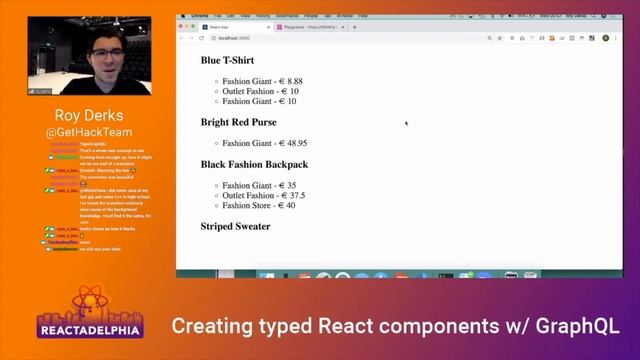This screenshot has height=360, width=640.
Task: Click the Striped Sweater heading
Action: point(236,227)
